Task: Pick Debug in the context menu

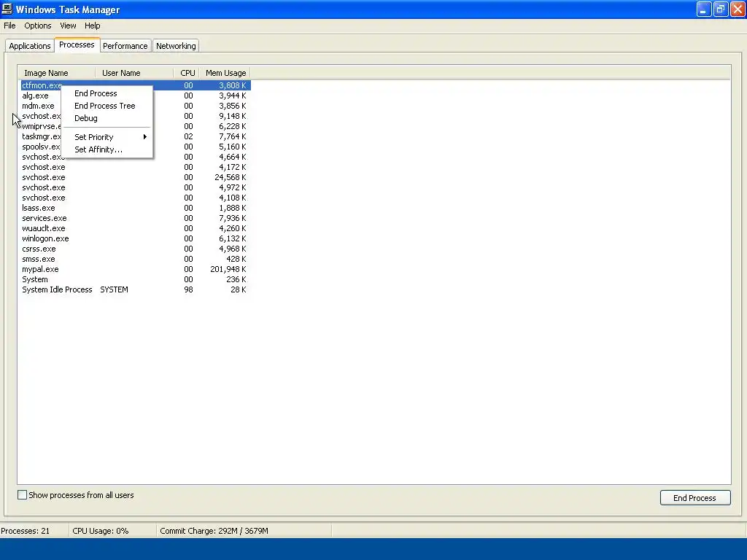Action: click(108, 118)
